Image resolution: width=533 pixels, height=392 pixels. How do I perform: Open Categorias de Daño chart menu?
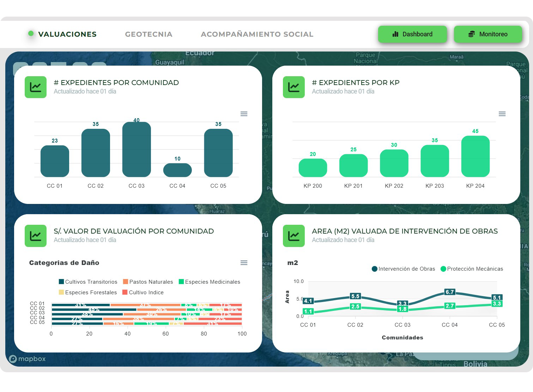[x=244, y=263]
